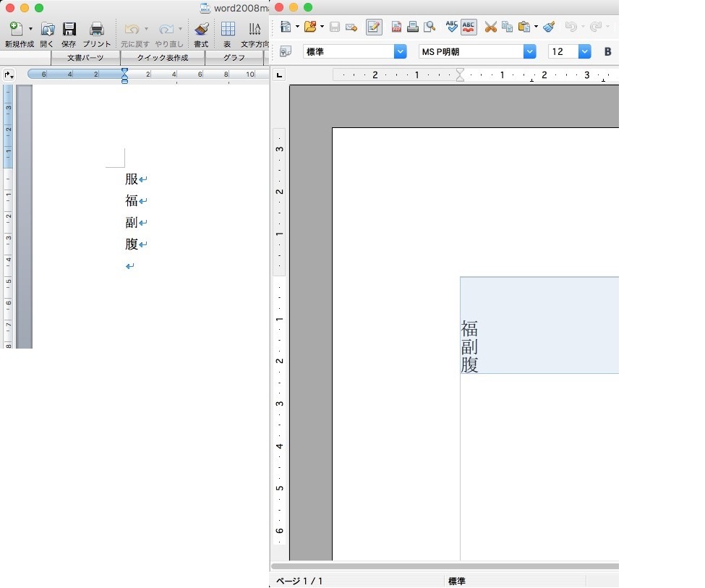Toggle Edit File mode button
705x588 pixels.
(374, 27)
